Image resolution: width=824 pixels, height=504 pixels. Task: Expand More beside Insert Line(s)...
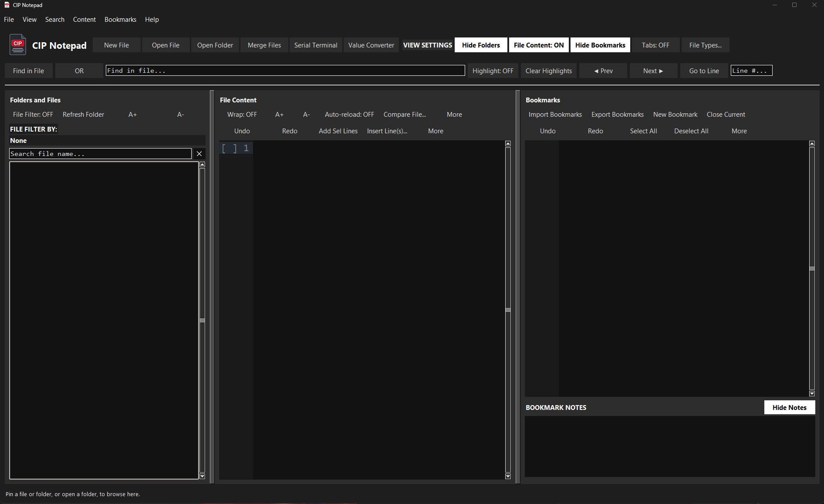pyautogui.click(x=436, y=131)
